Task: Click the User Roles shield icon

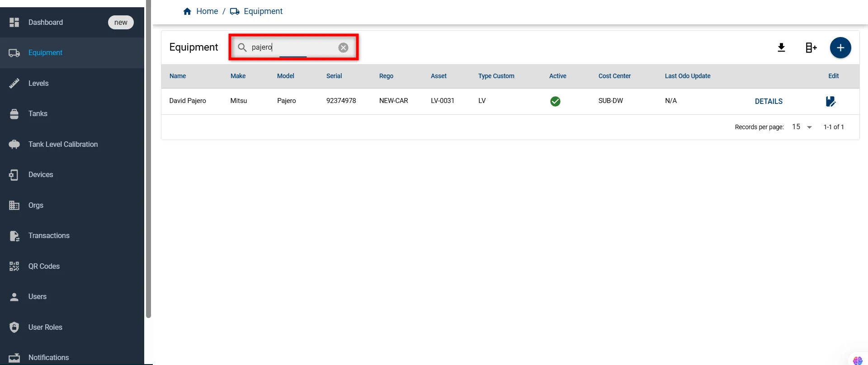Action: coord(14,327)
